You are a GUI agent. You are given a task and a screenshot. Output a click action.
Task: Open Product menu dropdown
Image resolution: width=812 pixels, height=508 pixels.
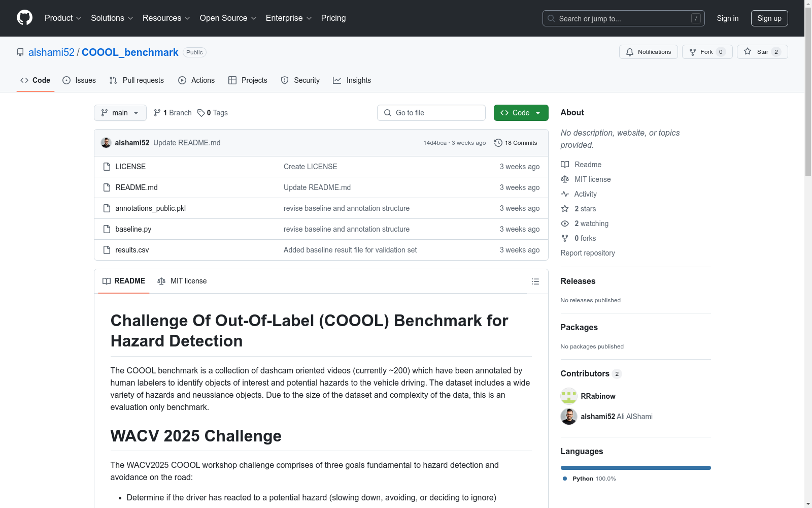pyautogui.click(x=63, y=18)
